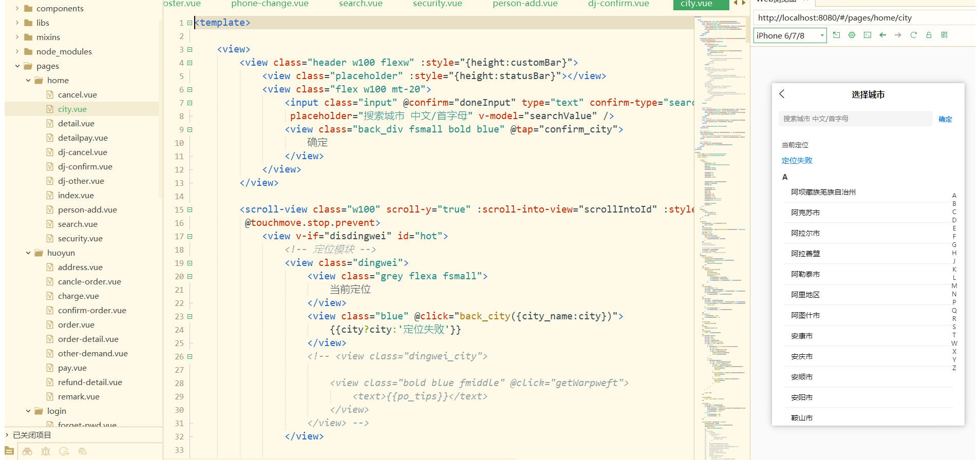Open search binoculars in bottom sidebar
This screenshot has height=460, width=980.
point(27,451)
